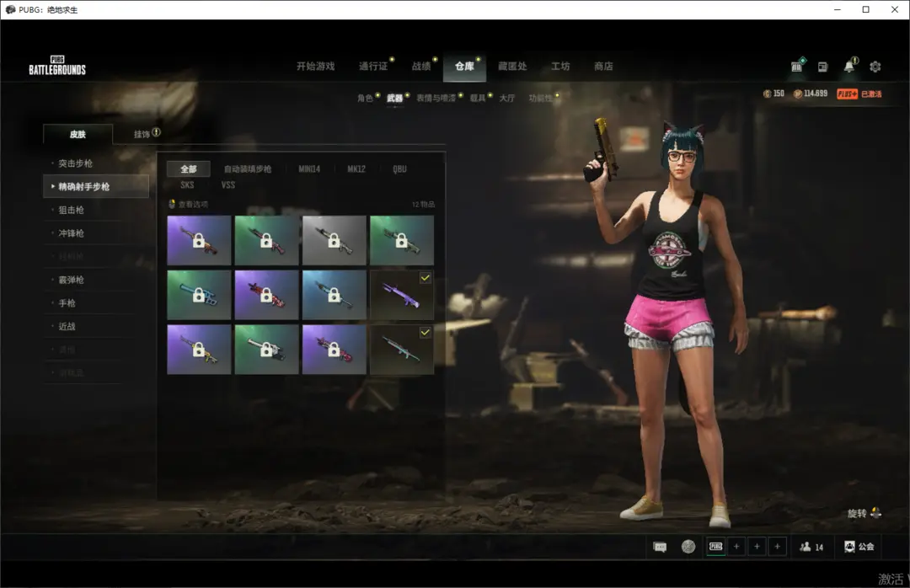Filter skins by 全部
Screen dimensions: 910x588
tap(189, 169)
